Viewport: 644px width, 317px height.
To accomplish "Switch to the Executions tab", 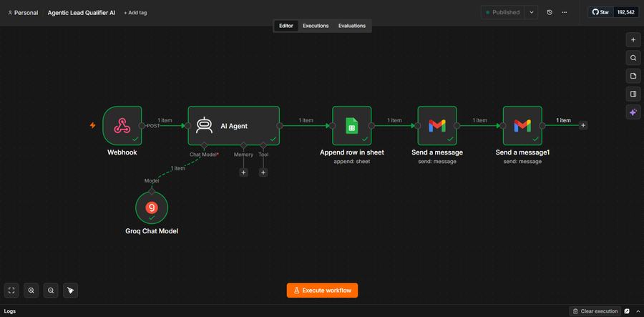I will click(x=316, y=26).
